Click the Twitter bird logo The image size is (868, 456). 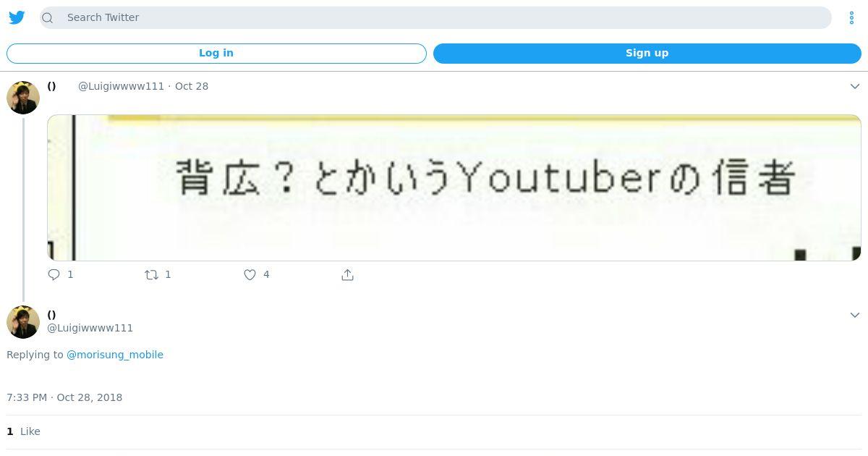tap(17, 17)
